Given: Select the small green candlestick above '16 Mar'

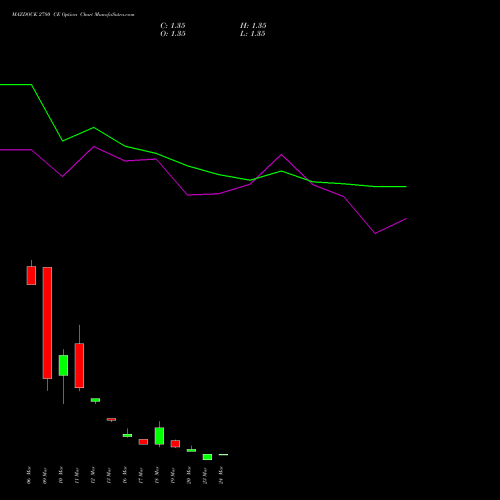Looking at the screenshot, I should tap(127, 435).
